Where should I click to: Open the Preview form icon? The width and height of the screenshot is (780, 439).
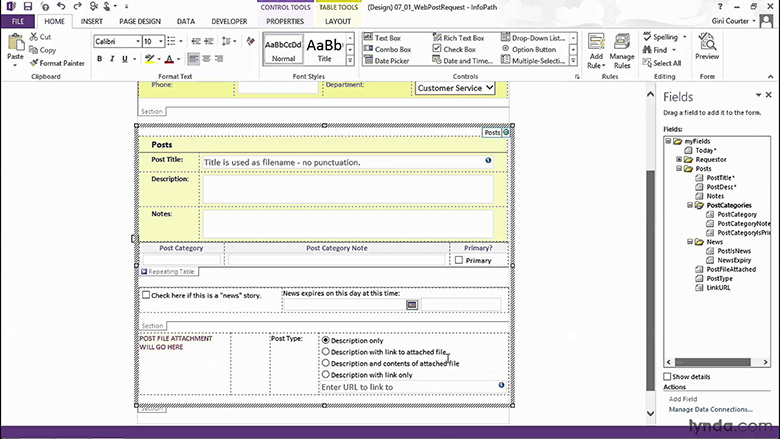click(707, 48)
